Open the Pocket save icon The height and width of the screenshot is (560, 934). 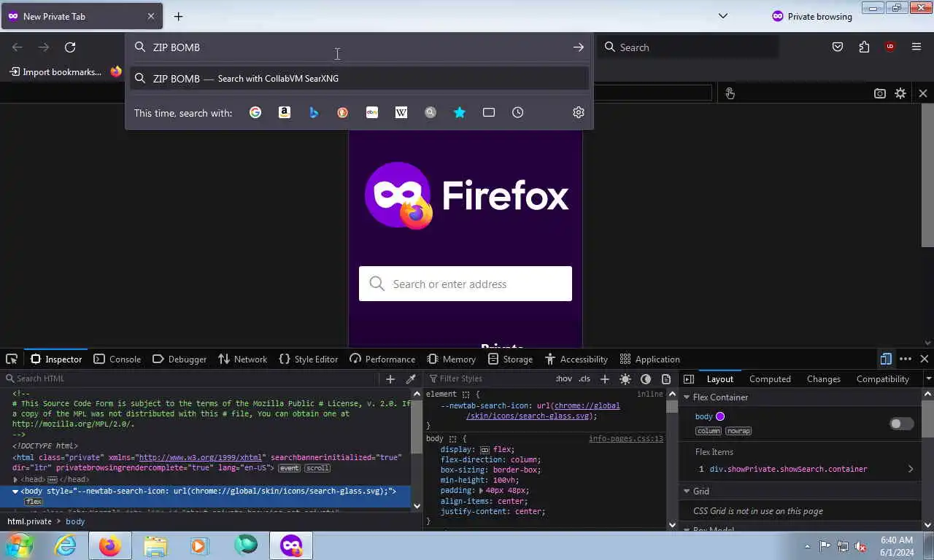click(x=838, y=47)
